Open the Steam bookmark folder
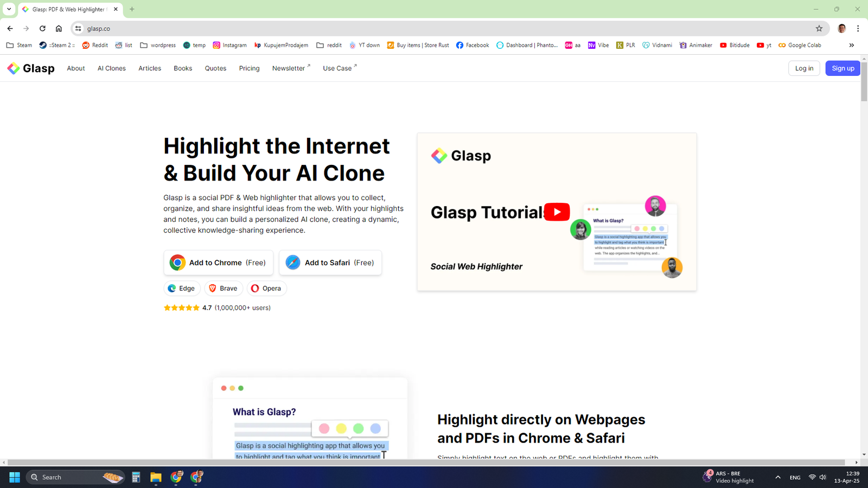The height and width of the screenshot is (488, 868). pyautogui.click(x=19, y=45)
